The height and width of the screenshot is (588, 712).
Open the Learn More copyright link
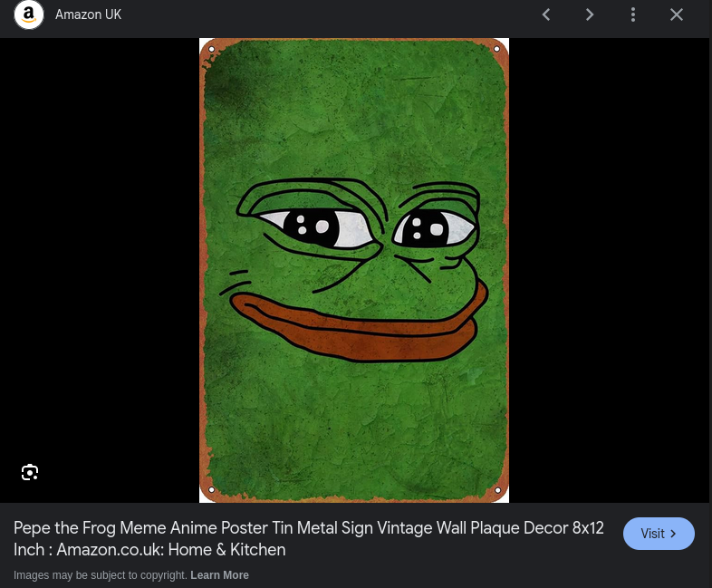click(219, 575)
